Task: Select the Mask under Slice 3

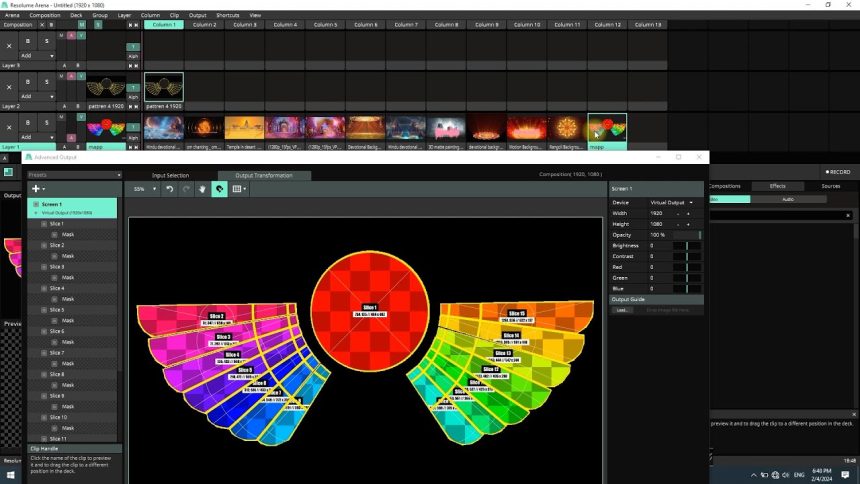Action: [x=68, y=278]
